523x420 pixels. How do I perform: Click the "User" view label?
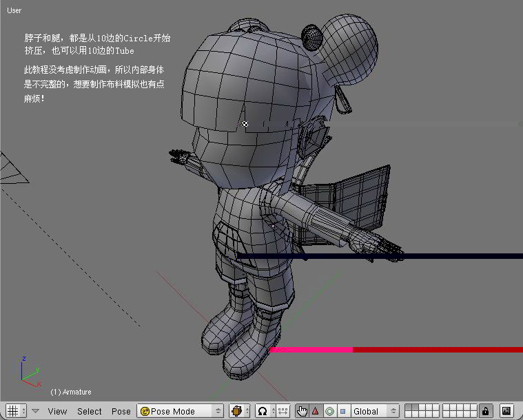[14, 10]
